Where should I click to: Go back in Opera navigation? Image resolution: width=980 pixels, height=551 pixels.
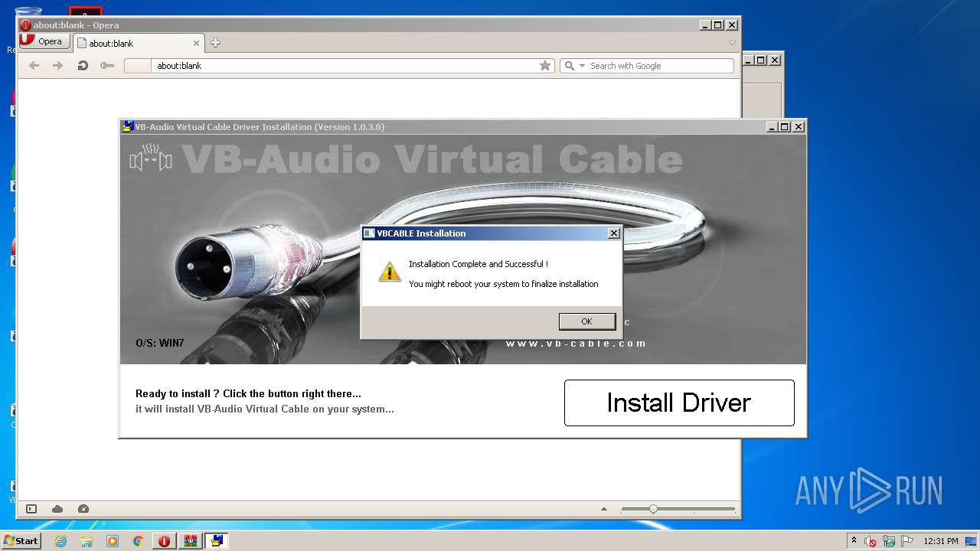coord(34,66)
